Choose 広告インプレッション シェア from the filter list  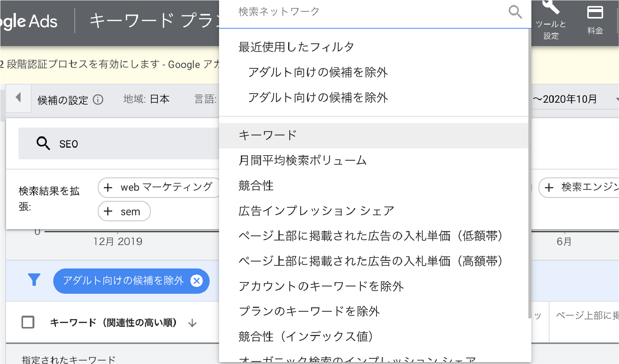click(x=316, y=211)
